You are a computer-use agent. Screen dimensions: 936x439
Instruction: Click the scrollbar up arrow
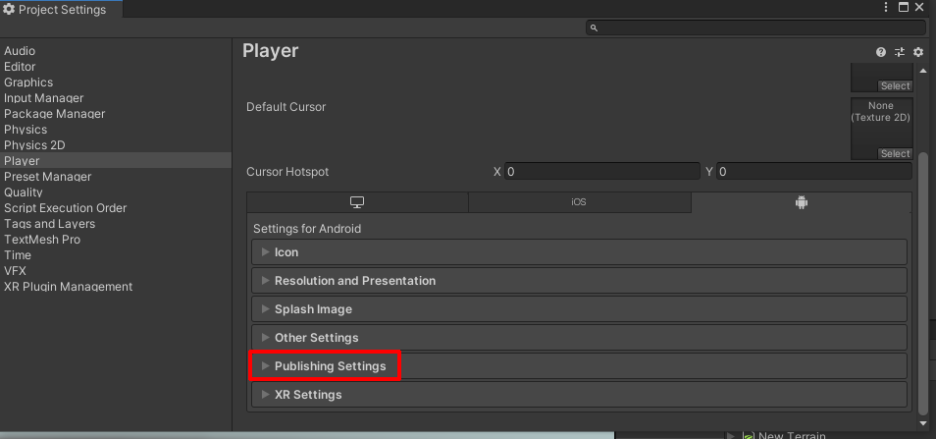pyautogui.click(x=923, y=71)
